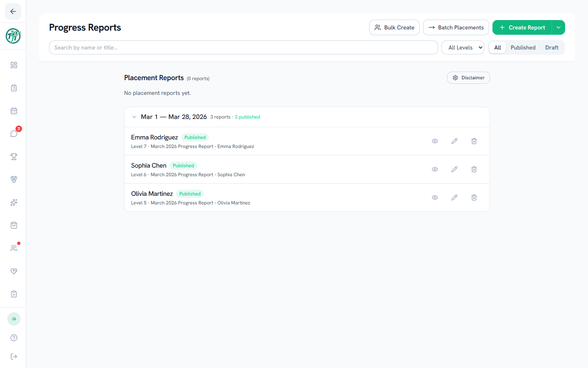
Task: Open the shopping bag sidebar icon
Action: (14, 225)
